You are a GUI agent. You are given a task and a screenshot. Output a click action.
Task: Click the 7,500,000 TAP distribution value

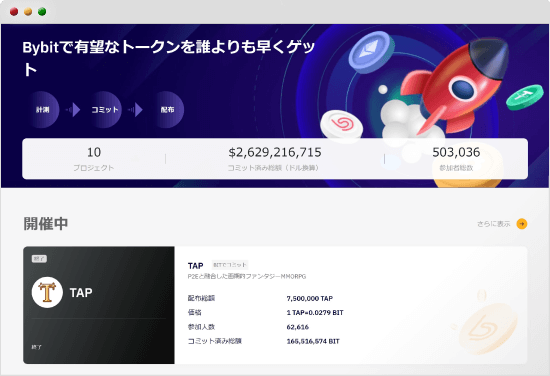(309, 298)
